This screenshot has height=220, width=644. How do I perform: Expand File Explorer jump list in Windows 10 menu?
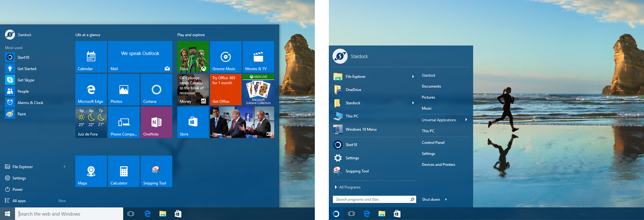click(64, 167)
